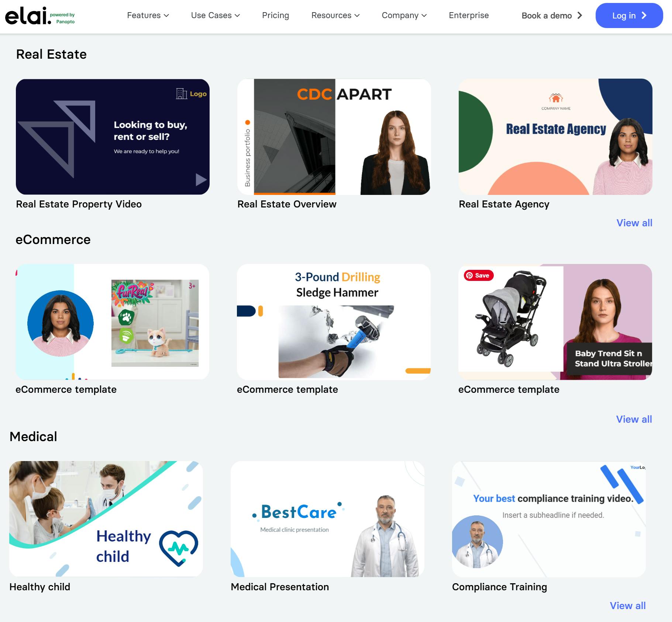Click the arrow icon in Log in button

(x=644, y=16)
